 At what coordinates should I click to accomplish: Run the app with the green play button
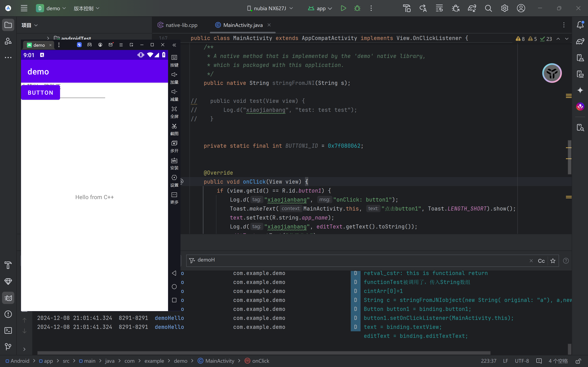(x=343, y=8)
